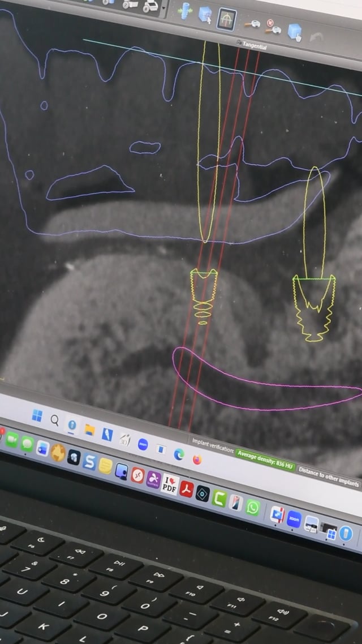Click the blue cube with hand icon
This screenshot has width=362, height=644.
(x=295, y=32)
